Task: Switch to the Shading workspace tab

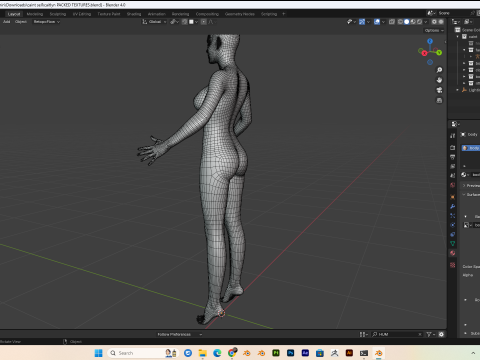Action: (134, 14)
